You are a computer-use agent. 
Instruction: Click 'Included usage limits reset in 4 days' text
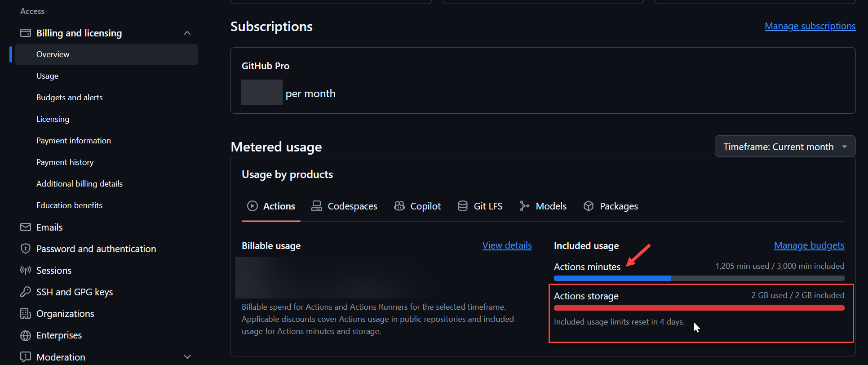tap(619, 322)
